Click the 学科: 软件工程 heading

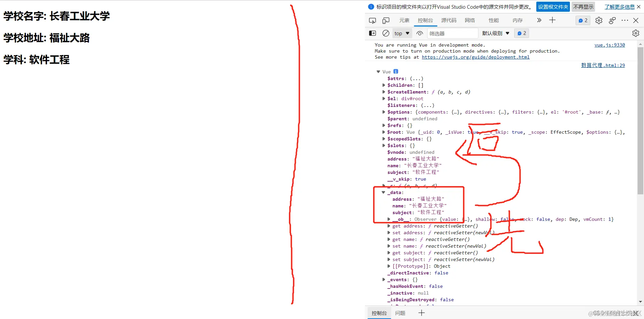pos(37,60)
